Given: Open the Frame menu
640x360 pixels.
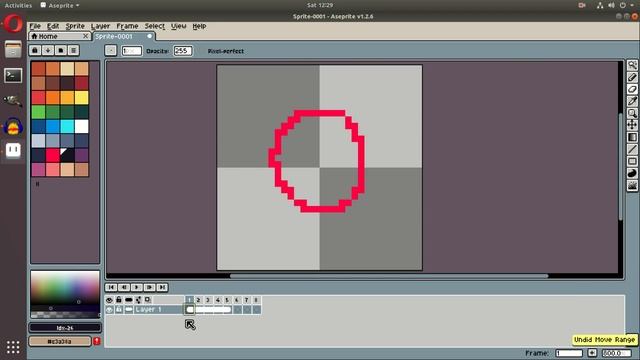Looking at the screenshot, I should [127, 26].
